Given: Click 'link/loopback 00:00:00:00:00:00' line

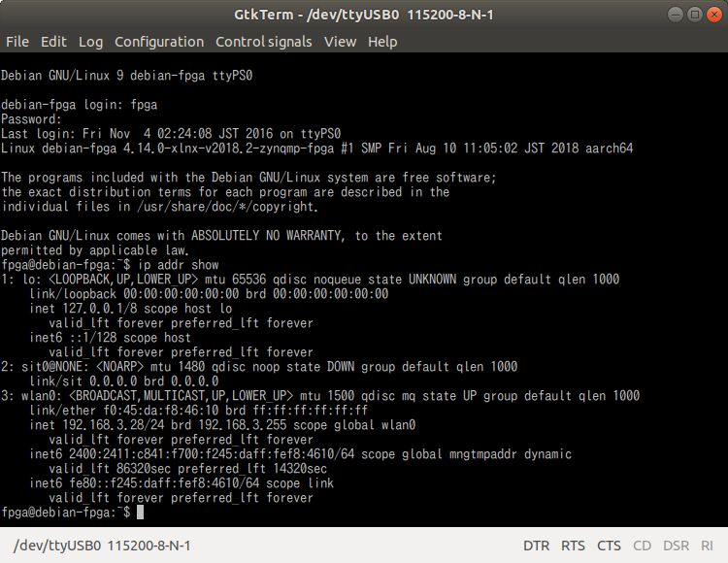Looking at the screenshot, I should click(x=209, y=294).
